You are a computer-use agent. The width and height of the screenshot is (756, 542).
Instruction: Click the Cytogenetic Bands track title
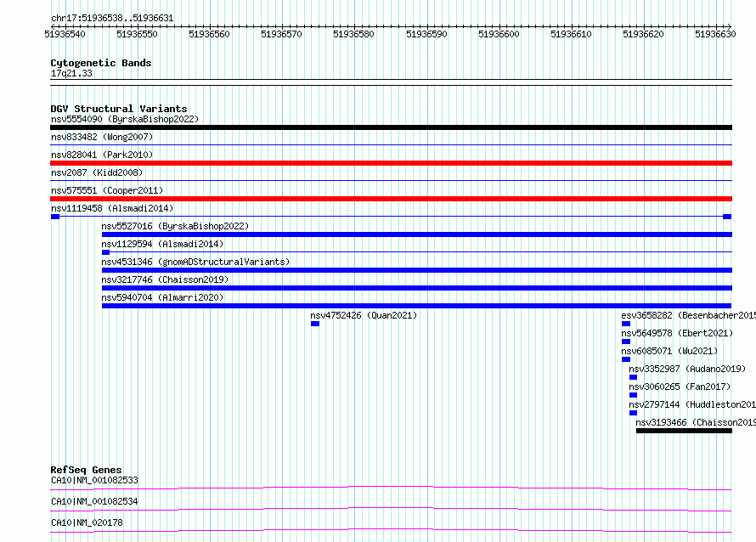pos(101,63)
